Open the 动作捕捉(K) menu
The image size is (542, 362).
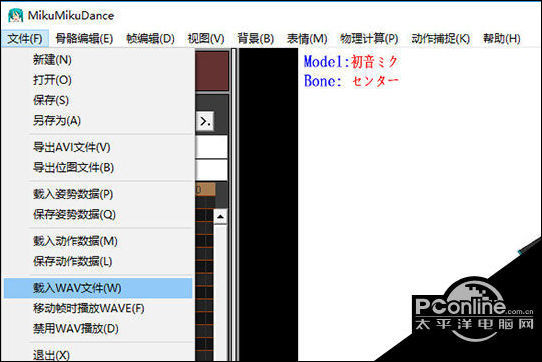pyautogui.click(x=441, y=38)
